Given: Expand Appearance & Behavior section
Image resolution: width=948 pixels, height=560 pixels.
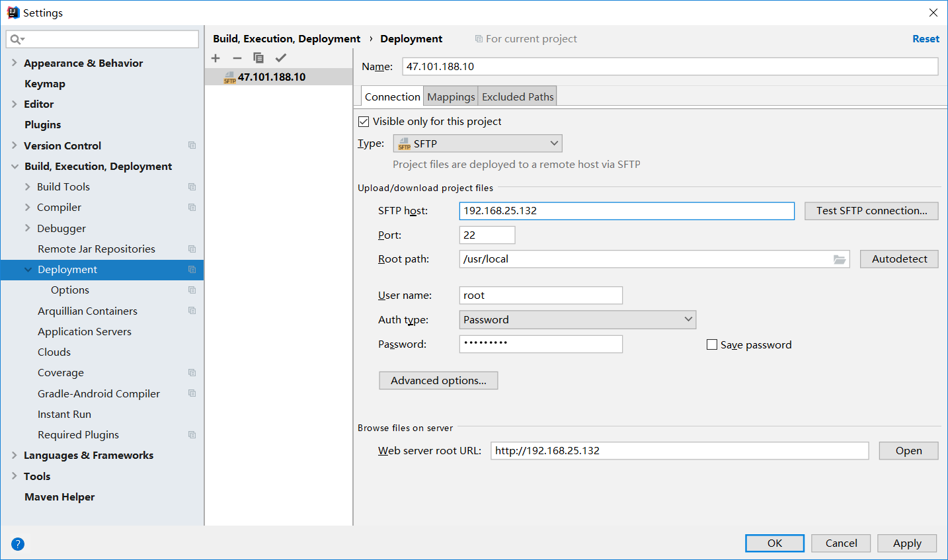Looking at the screenshot, I should coord(15,63).
